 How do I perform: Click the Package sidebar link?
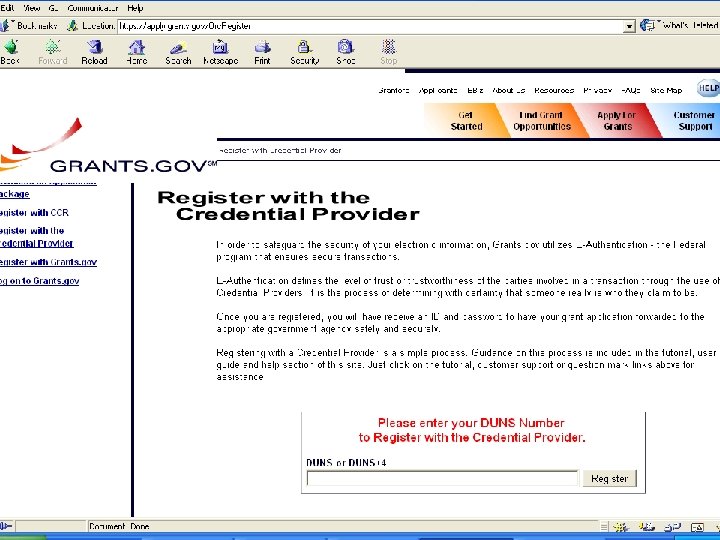15,194
